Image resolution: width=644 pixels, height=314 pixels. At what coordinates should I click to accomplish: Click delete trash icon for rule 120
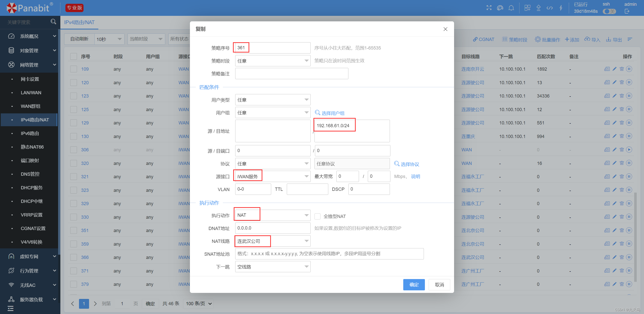click(622, 82)
